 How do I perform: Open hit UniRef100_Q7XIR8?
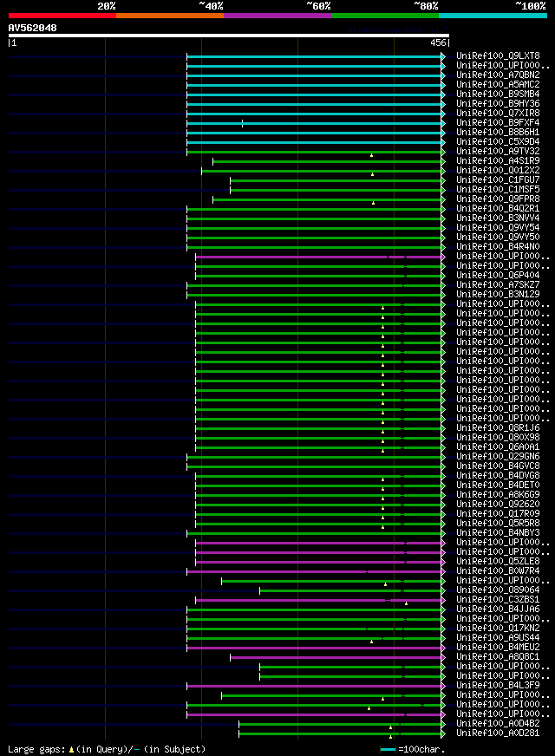pos(498,114)
